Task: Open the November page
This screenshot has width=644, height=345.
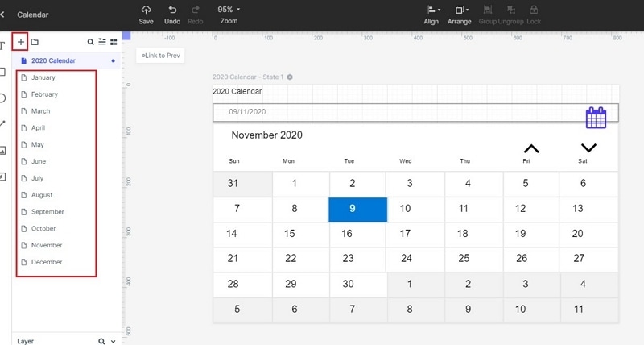Action: coord(47,245)
